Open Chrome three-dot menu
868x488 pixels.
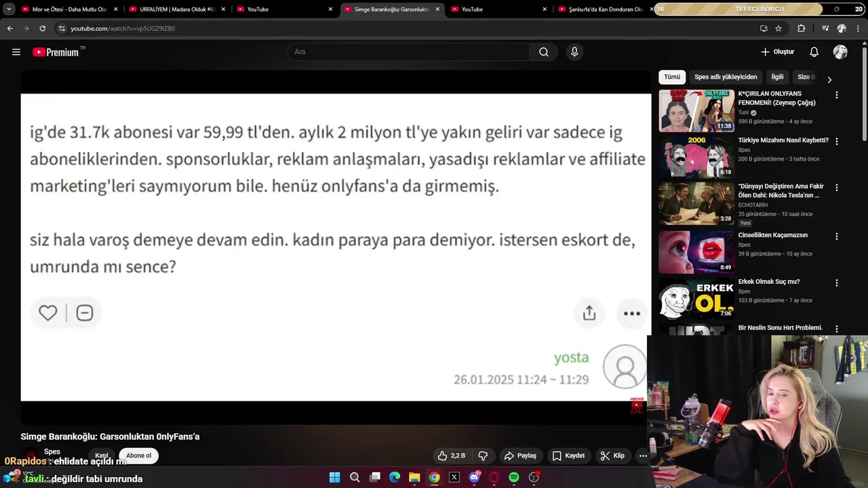[x=859, y=28]
